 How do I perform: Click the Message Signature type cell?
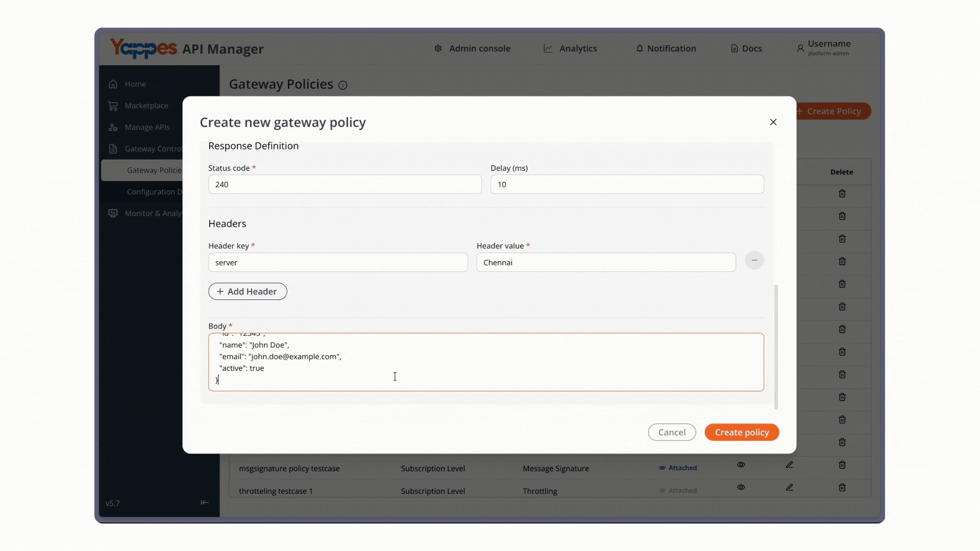tap(556, 468)
